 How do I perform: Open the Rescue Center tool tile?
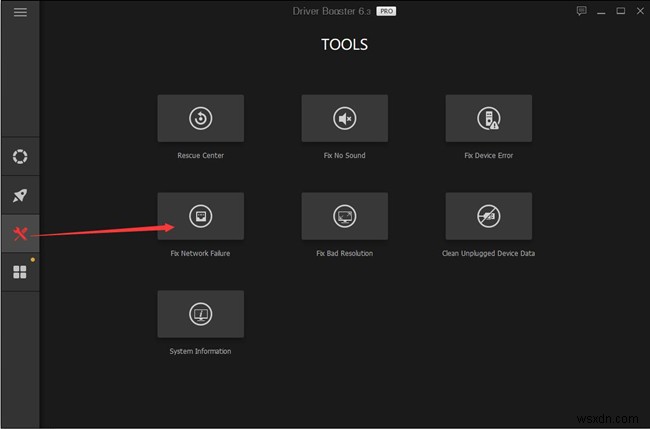(x=201, y=118)
